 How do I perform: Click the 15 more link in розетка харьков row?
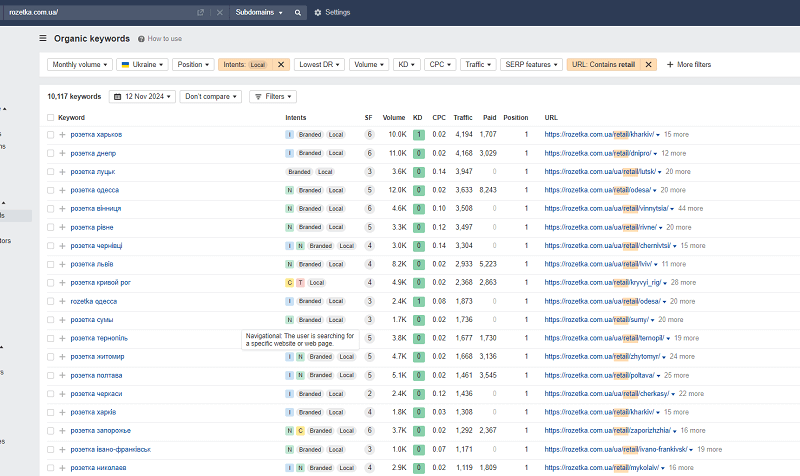click(677, 135)
